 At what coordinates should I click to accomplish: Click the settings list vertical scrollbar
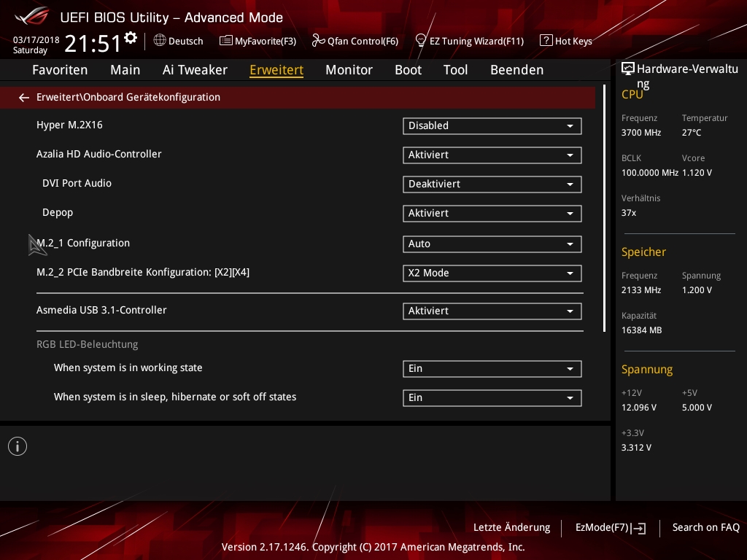(605, 208)
